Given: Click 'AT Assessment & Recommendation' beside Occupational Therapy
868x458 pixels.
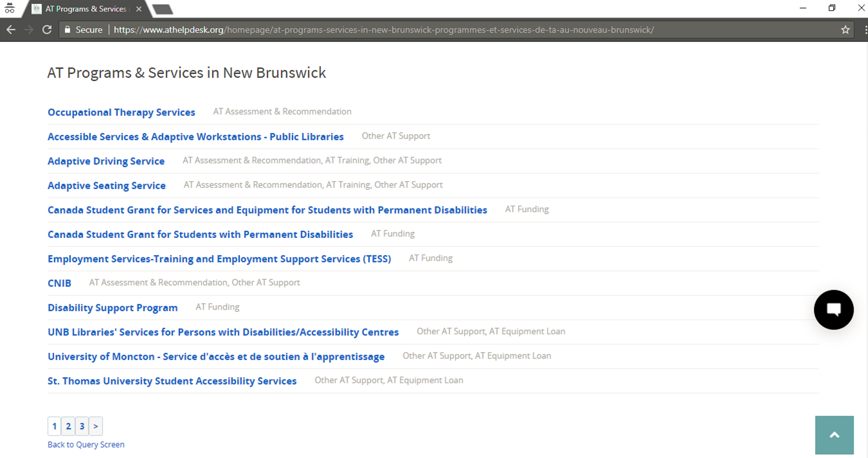Looking at the screenshot, I should tap(282, 112).
